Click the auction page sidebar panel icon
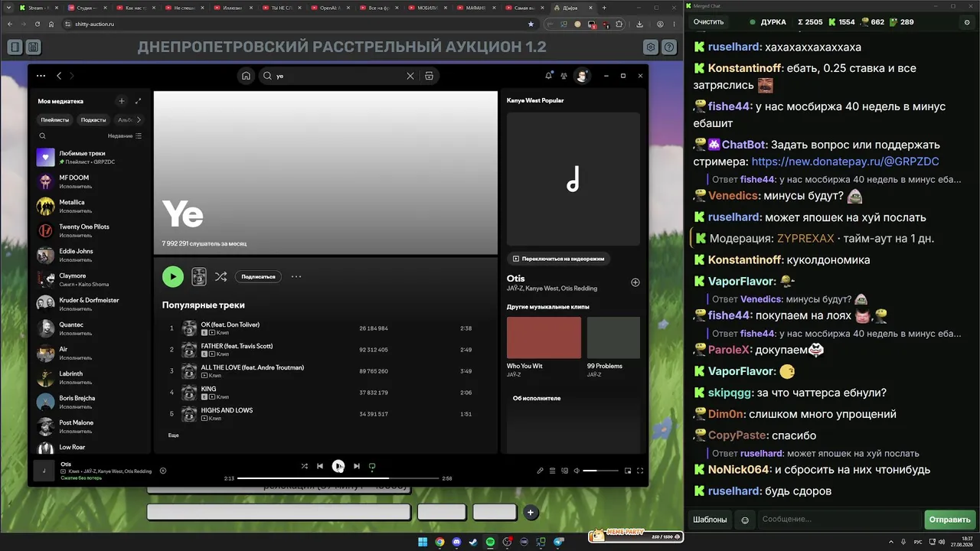This screenshot has height=551, width=980. click(15, 47)
